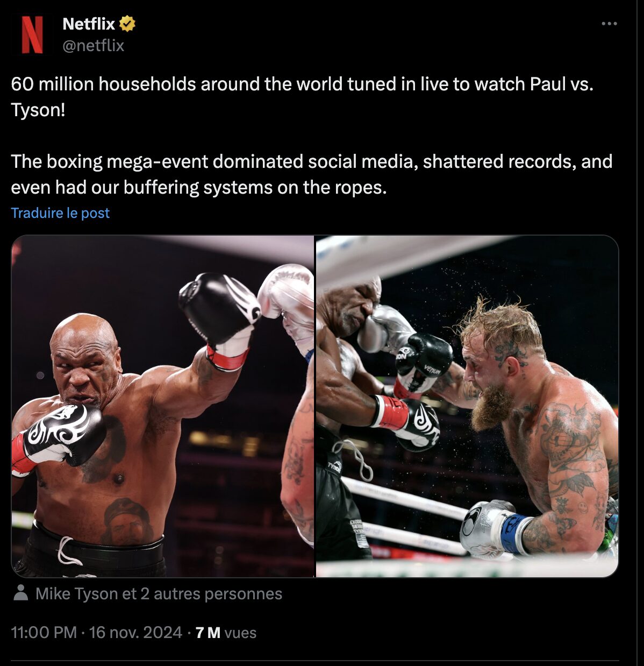
Task: Click the 11:00 PM post time
Action: [44, 632]
